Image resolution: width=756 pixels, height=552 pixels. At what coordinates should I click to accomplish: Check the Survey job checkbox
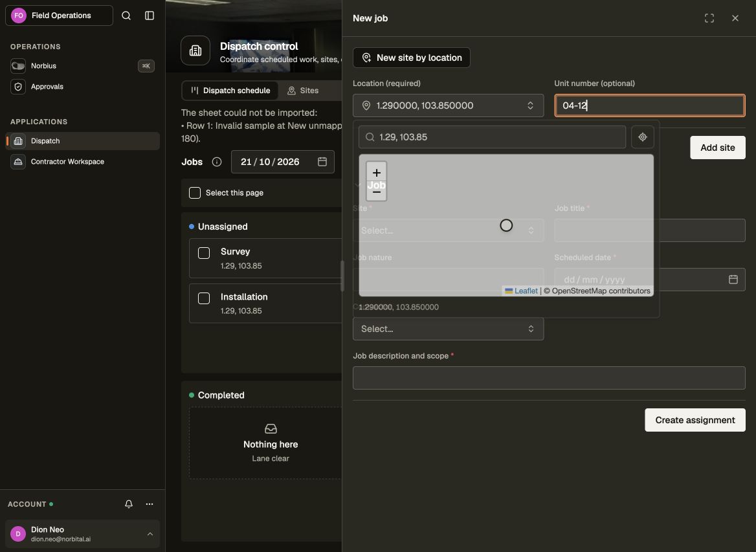point(204,253)
